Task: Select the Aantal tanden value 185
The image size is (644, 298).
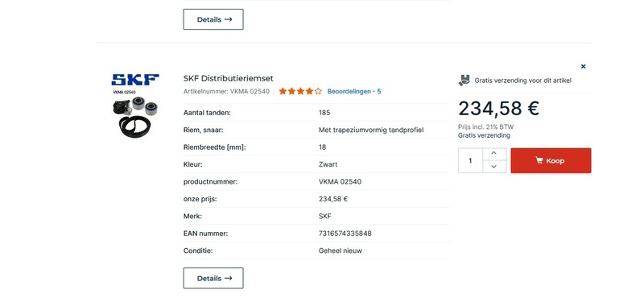Action: 324,113
